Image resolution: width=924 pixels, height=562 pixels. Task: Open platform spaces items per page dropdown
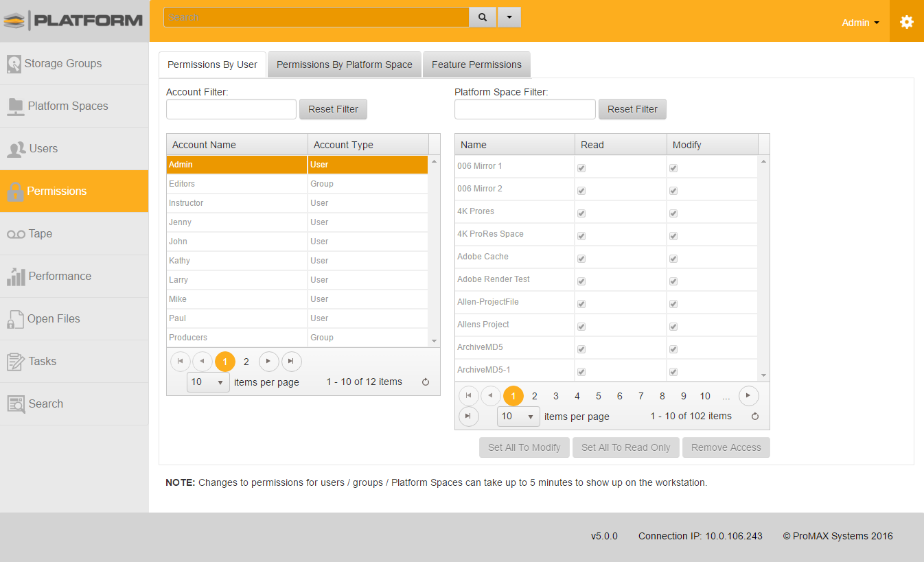(x=518, y=417)
